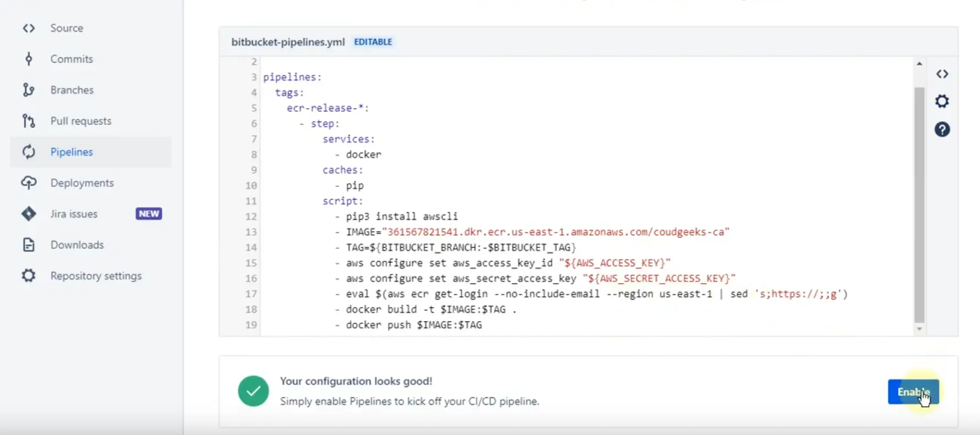The image size is (980, 435).
Task: Go to Downloads section
Action: point(77,244)
